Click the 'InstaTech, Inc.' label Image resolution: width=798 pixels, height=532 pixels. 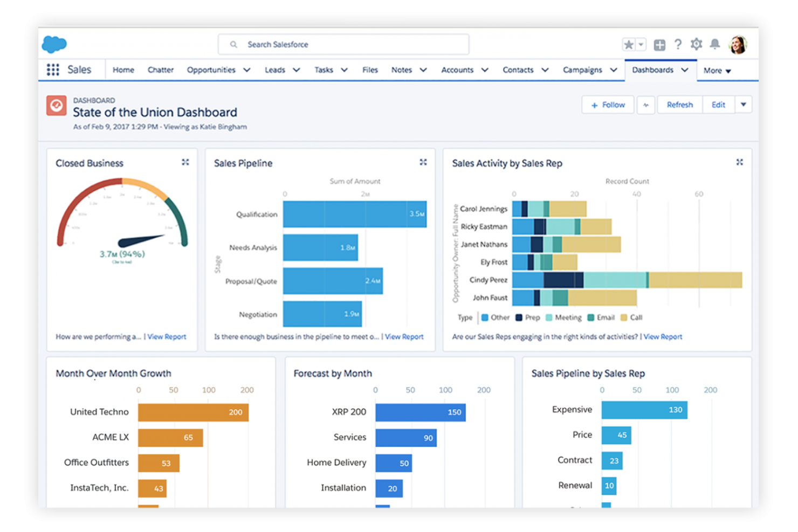point(99,488)
